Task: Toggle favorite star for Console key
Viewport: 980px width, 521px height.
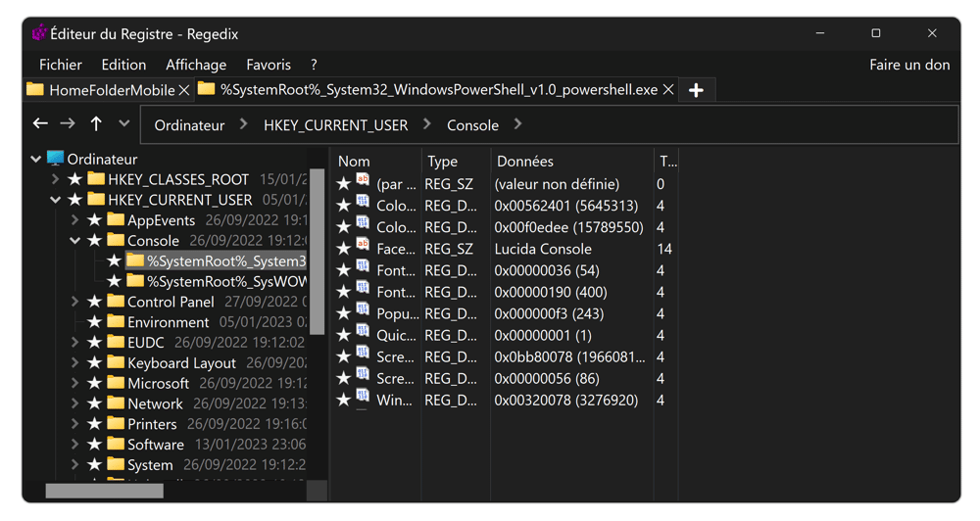Action: [x=94, y=241]
